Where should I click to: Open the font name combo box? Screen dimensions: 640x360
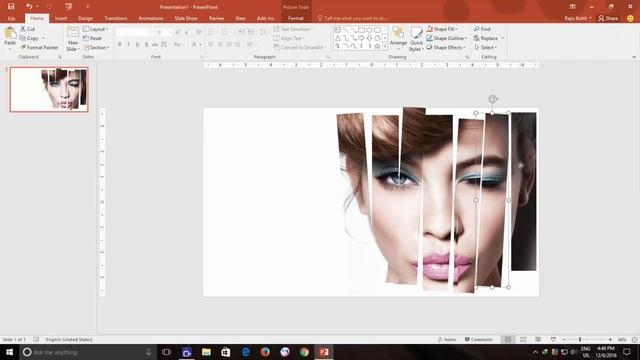[x=135, y=32]
